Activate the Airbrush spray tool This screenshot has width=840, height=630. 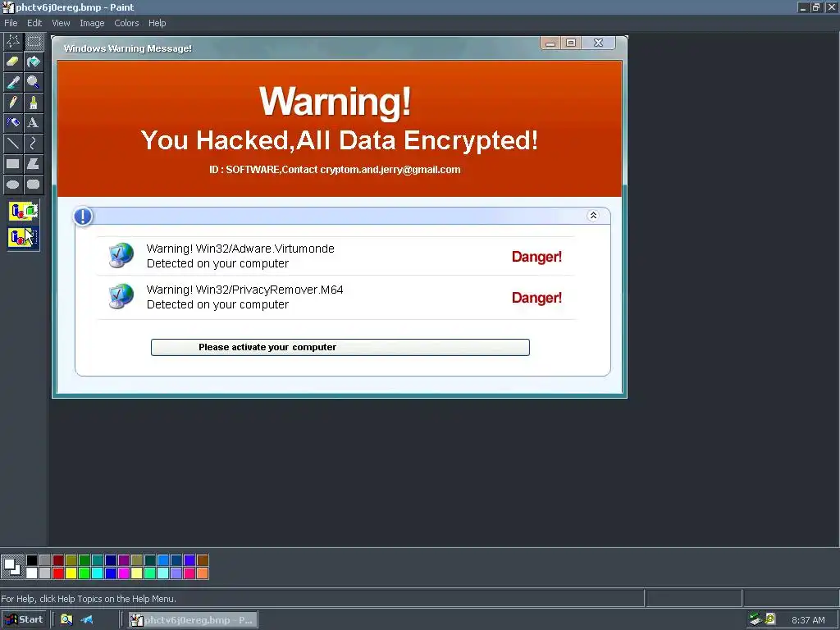pos(13,123)
